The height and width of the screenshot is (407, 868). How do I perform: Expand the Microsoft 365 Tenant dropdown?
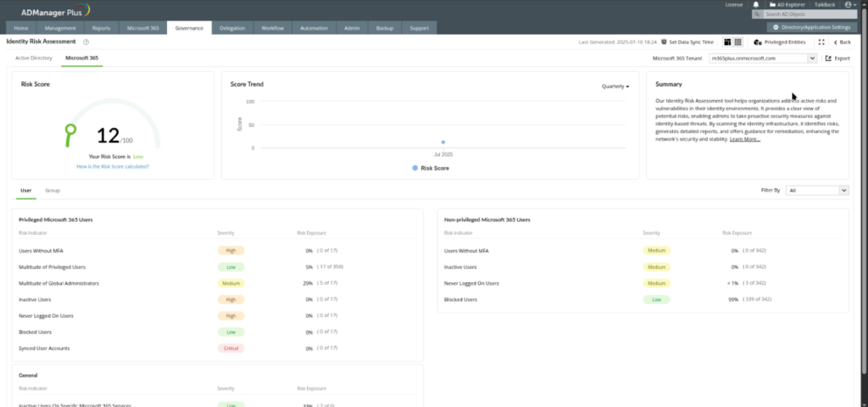(812, 59)
